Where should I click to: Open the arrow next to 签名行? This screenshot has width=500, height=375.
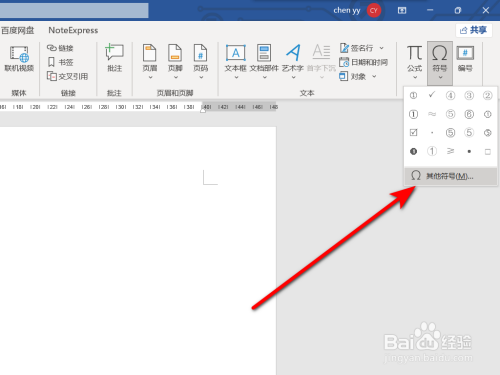click(382, 48)
